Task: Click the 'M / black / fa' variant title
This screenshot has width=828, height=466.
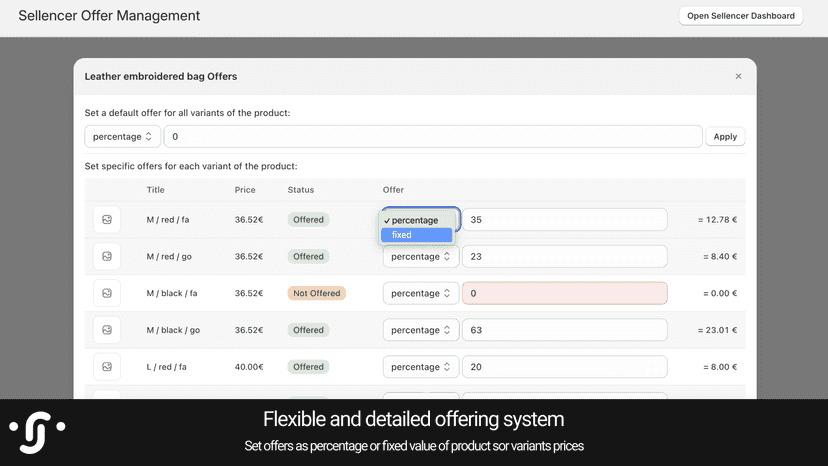Action: (172, 293)
